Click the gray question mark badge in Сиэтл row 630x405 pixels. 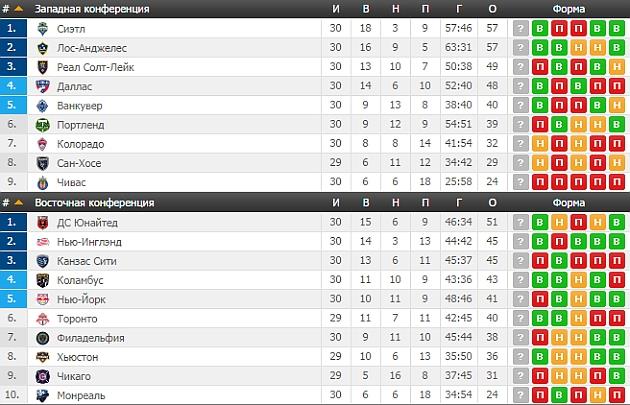click(x=520, y=28)
